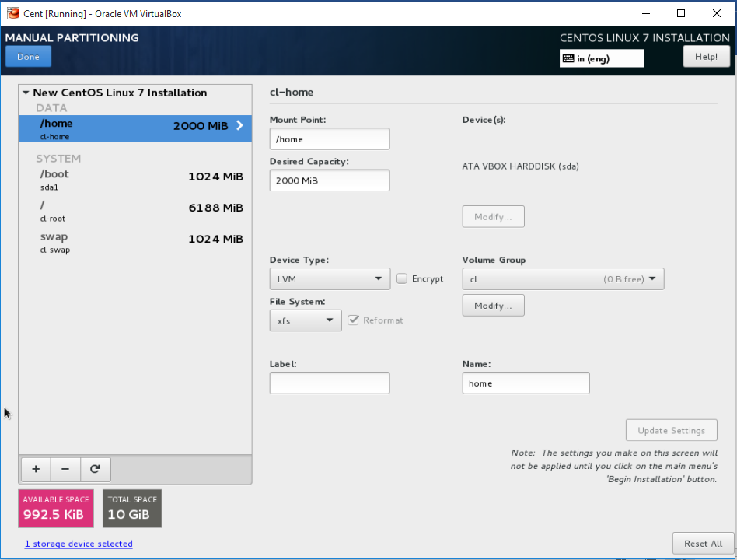Click the AVAILABLE SPACE 992.5 KiB box
This screenshot has width=737, height=560.
click(x=56, y=509)
